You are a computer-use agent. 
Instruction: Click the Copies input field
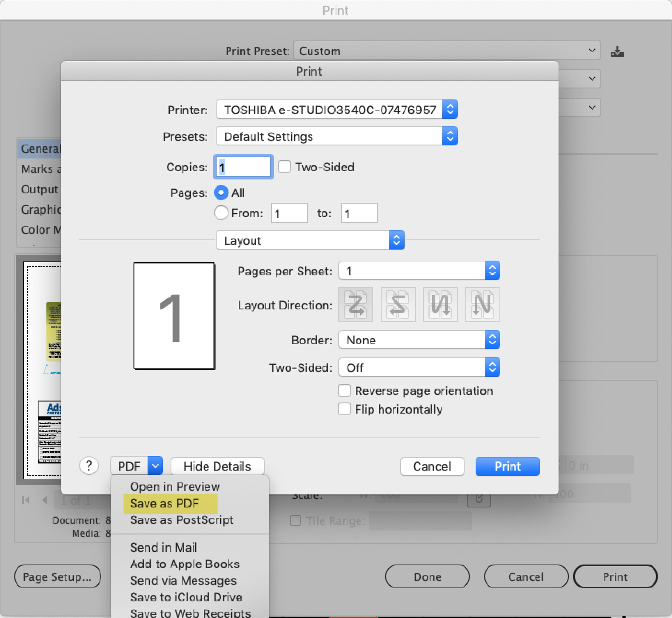point(243,167)
